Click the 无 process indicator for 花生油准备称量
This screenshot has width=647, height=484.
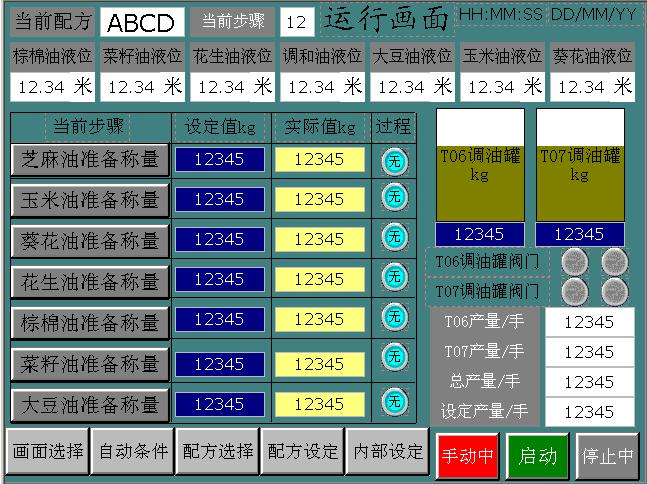tap(394, 277)
